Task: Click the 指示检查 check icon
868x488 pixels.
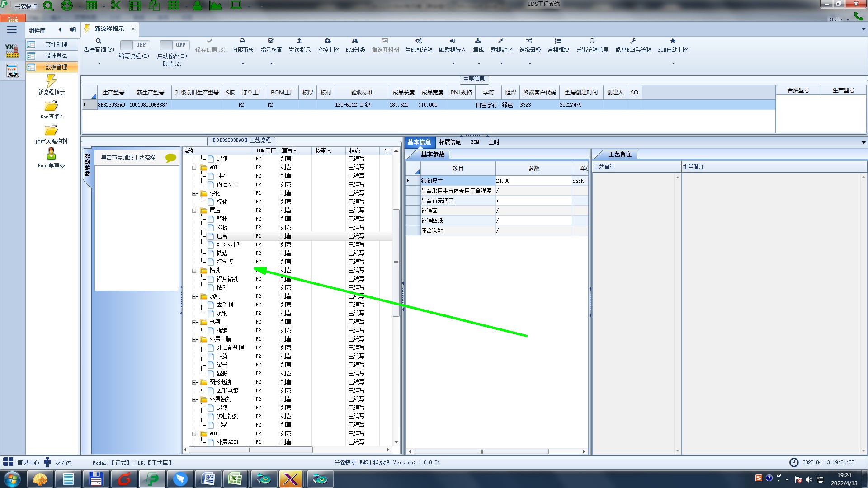Action: [271, 41]
